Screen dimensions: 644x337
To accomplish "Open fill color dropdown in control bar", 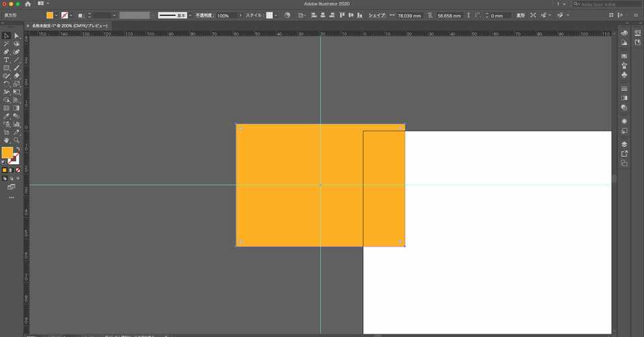I will pos(56,15).
